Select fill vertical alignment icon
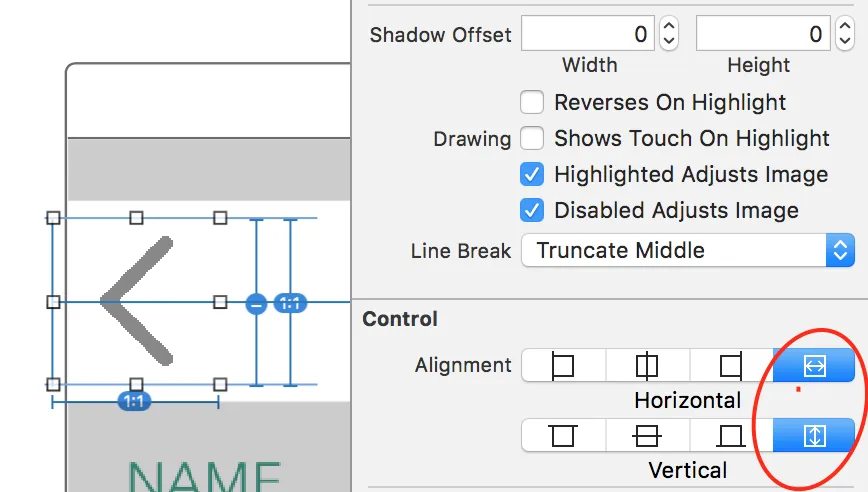This screenshot has height=492, width=868. point(814,436)
